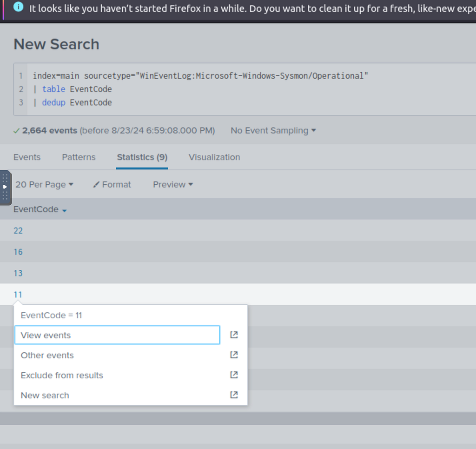Sort by the EventCode column header

[40, 209]
